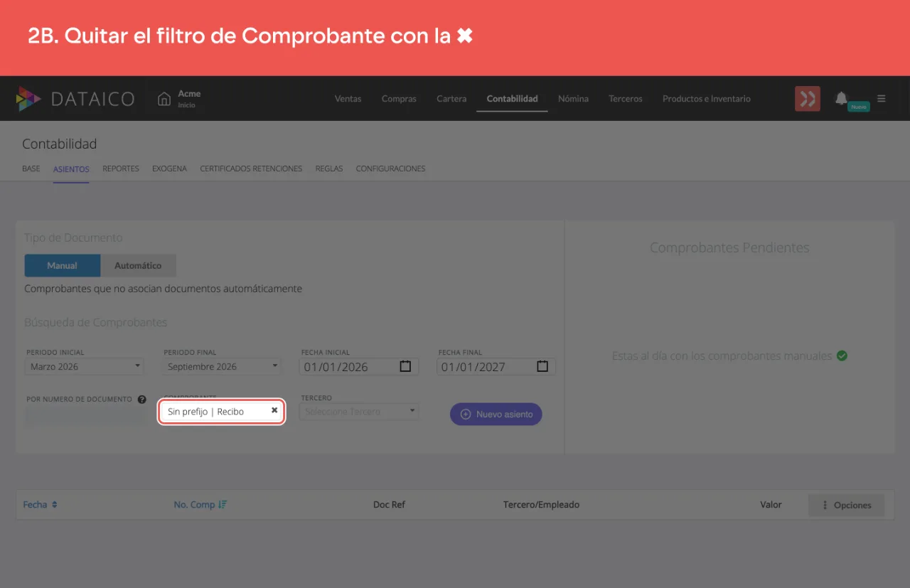Click the Fecha Inicial date field
This screenshot has width=910, height=588.
(360, 367)
